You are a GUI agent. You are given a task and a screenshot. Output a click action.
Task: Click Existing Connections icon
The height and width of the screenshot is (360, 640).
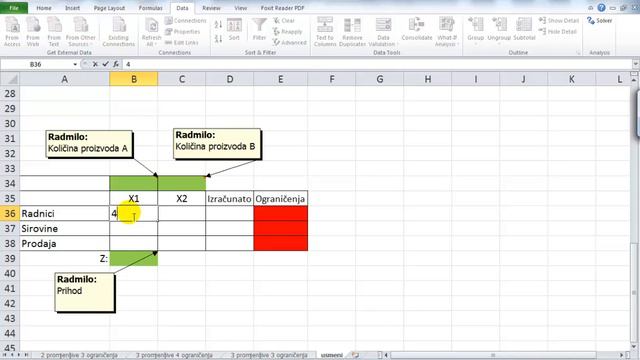tap(119, 32)
